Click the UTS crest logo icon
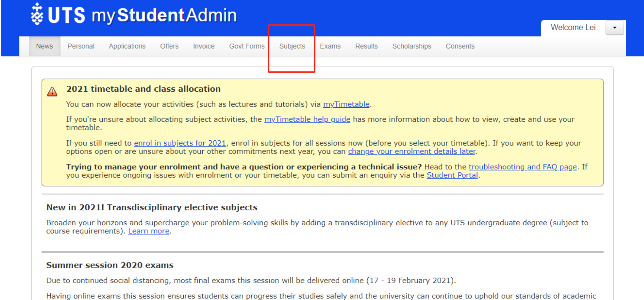This screenshot has height=300, width=644. tap(37, 14)
